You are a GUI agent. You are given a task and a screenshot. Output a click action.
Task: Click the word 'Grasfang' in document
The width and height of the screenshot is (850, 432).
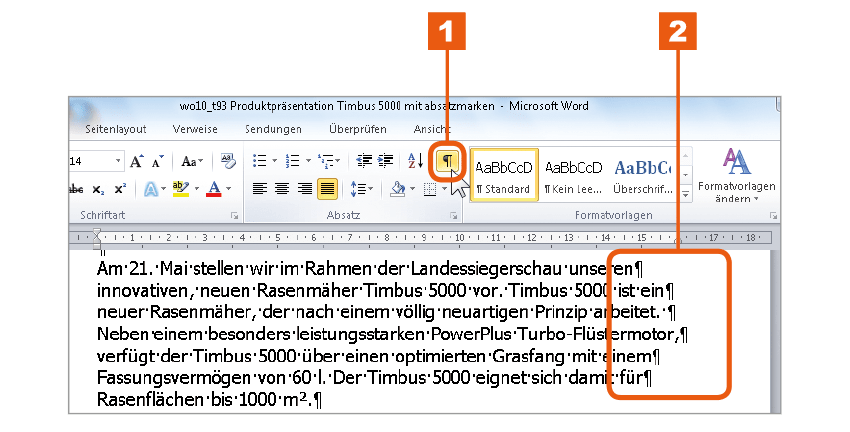526,356
